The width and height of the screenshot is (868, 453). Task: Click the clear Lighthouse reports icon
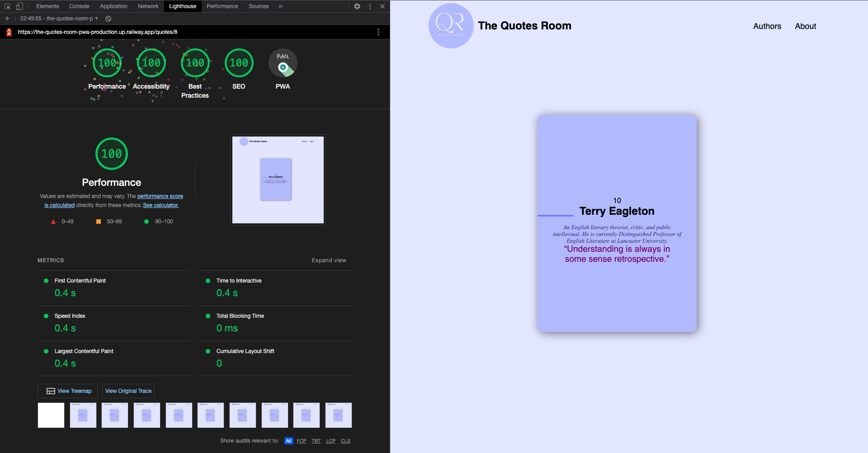click(x=108, y=19)
